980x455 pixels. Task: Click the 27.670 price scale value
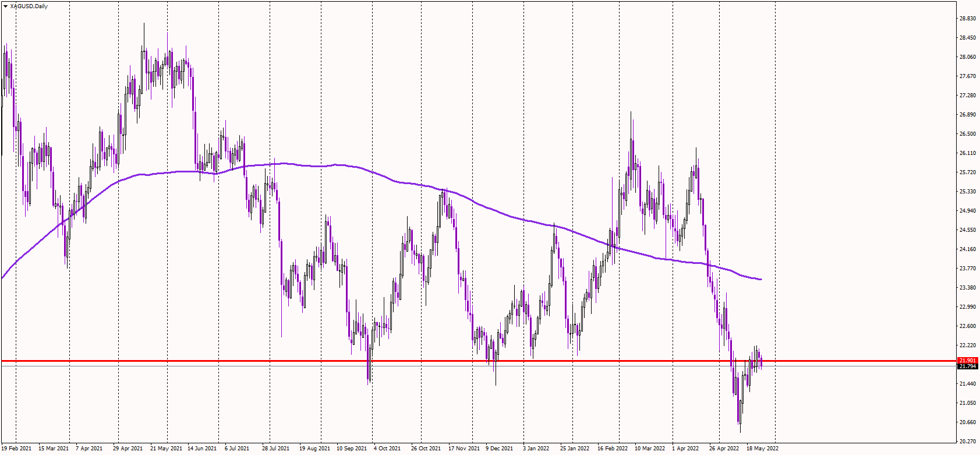[x=968, y=76]
